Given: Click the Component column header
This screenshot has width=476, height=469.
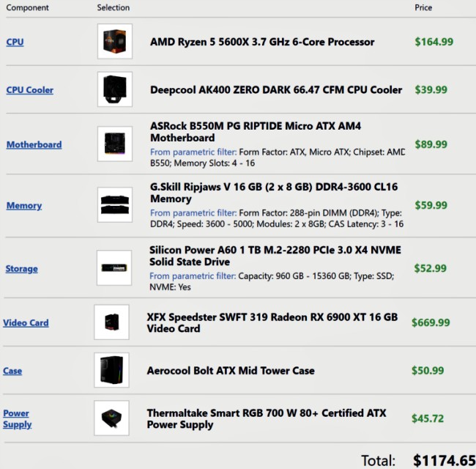Looking at the screenshot, I should [x=27, y=7].
